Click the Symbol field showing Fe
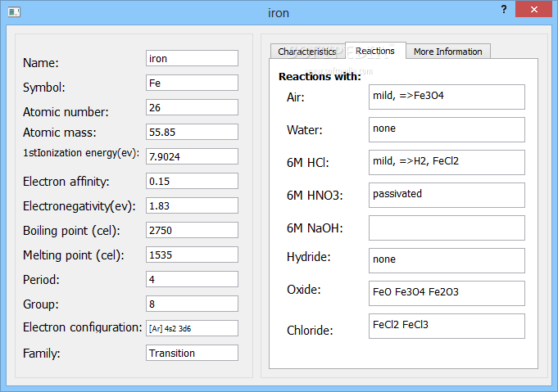 (192, 83)
